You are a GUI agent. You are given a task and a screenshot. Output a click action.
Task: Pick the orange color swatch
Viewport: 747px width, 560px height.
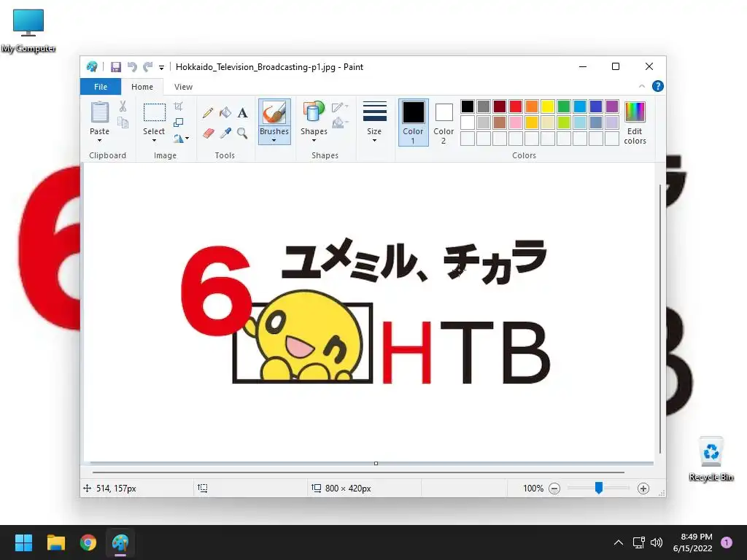click(x=532, y=106)
